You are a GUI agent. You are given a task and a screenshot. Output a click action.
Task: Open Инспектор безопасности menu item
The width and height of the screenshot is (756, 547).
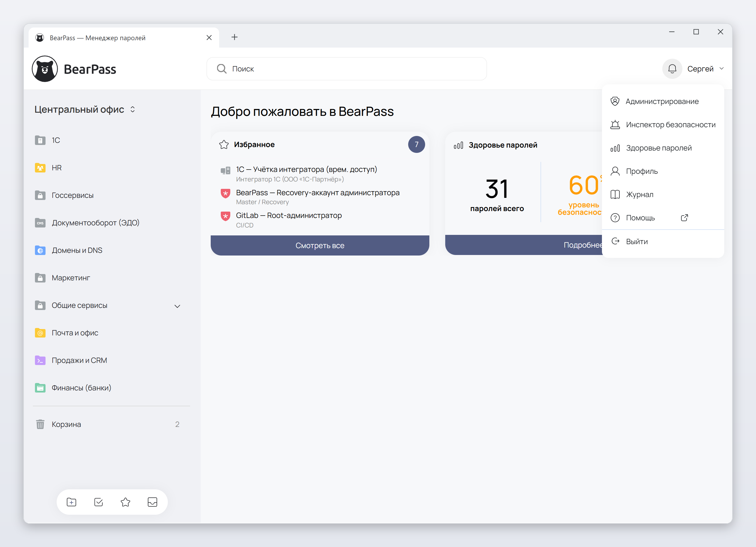point(663,125)
